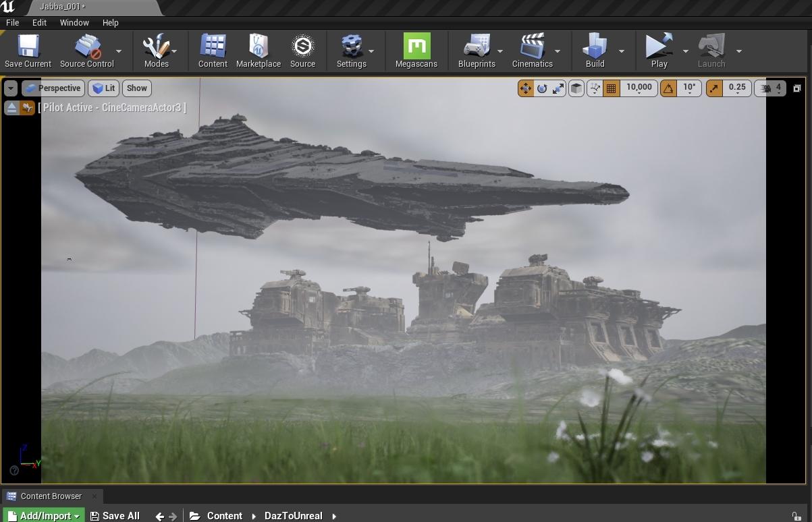Lock the Content Browser padlock icon
This screenshot has height=522, width=812.
point(796,516)
